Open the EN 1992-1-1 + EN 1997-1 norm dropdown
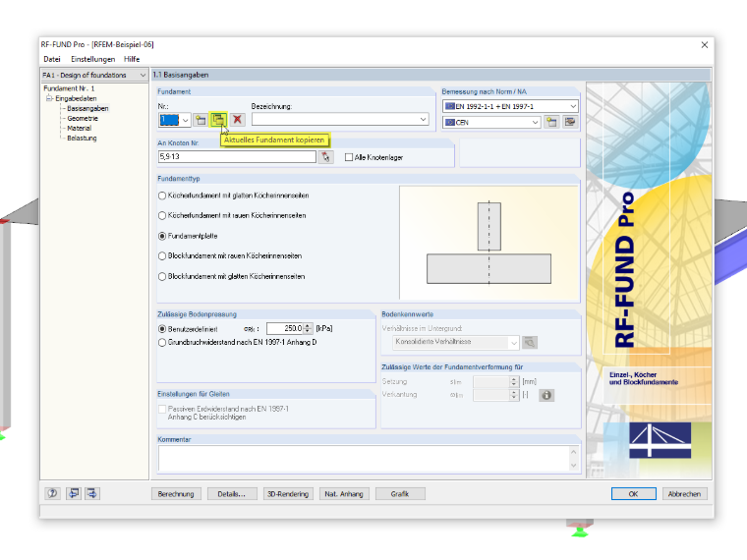Viewport: 747px width, 560px height. pos(573,106)
